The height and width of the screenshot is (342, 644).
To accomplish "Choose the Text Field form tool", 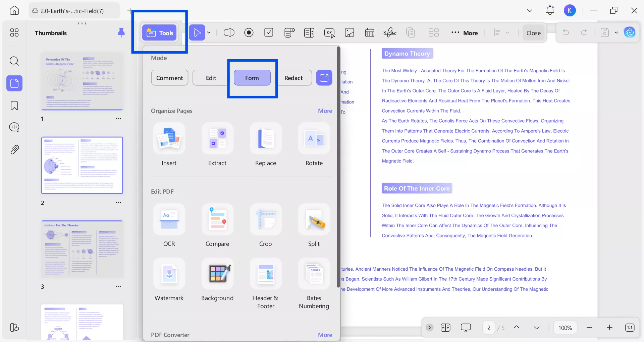I will click(x=229, y=32).
